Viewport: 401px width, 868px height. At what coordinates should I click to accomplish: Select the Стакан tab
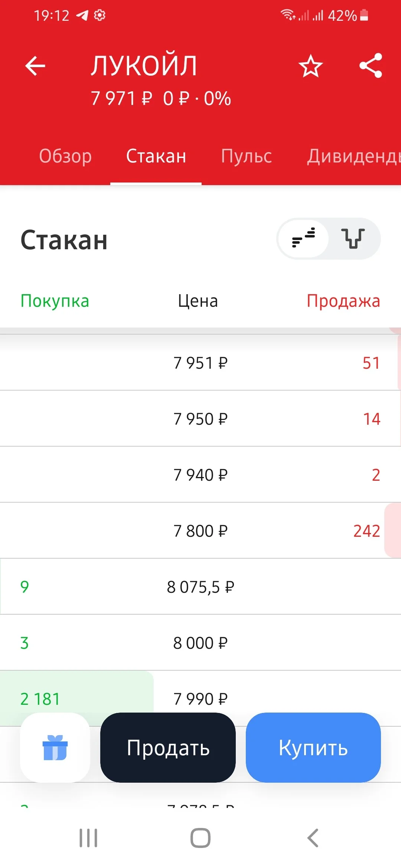click(156, 156)
